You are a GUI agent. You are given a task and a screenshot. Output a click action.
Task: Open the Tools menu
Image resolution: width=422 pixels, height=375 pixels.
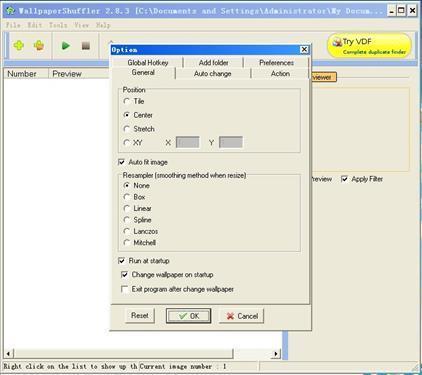click(x=58, y=25)
